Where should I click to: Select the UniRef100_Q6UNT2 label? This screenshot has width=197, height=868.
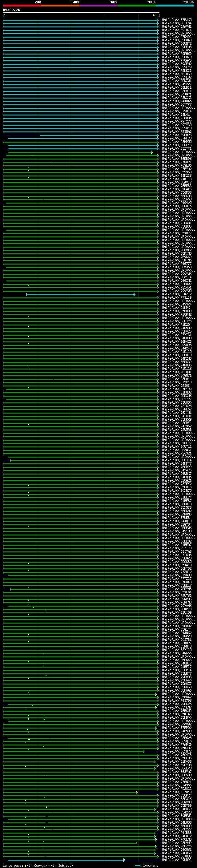[x=176, y=43]
